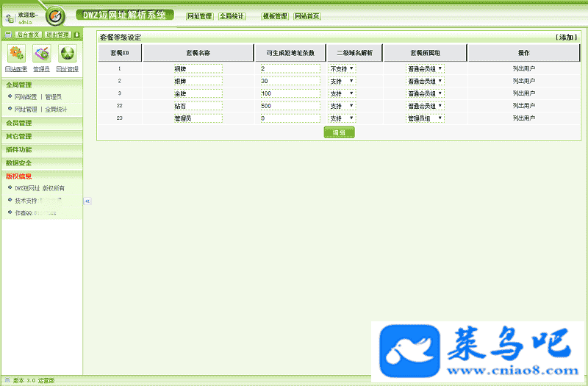Viewport: 588px width, 386px height.
Task: Expand the 会员管理 sidebar section
Action: pos(42,123)
